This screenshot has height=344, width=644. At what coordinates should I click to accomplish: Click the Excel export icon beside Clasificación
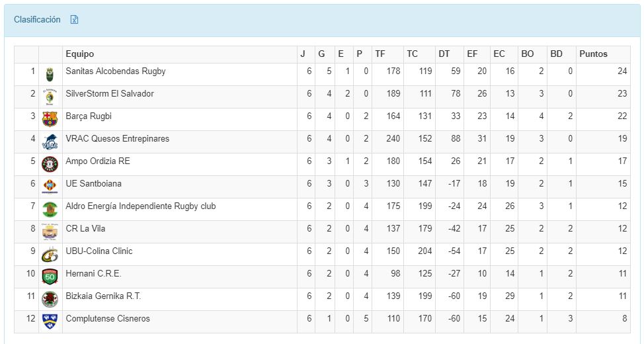pyautogui.click(x=75, y=20)
